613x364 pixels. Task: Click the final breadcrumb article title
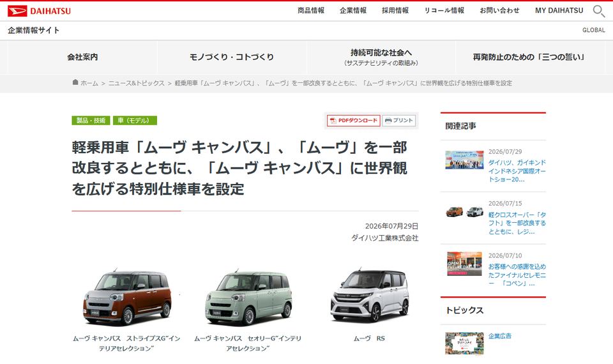click(x=344, y=83)
